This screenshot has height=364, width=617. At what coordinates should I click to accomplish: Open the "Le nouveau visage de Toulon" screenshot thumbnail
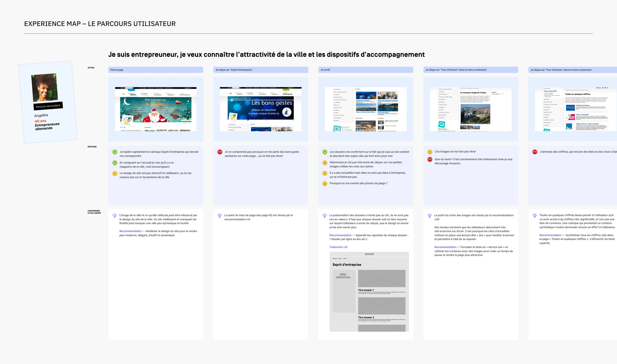470,109
